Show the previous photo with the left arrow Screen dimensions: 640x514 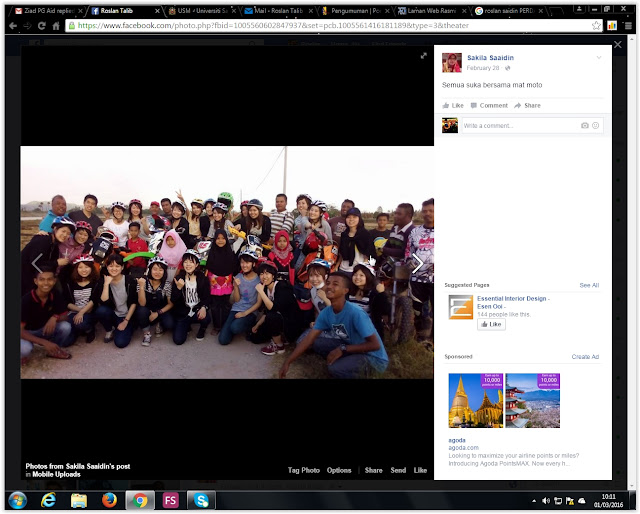(x=37, y=263)
